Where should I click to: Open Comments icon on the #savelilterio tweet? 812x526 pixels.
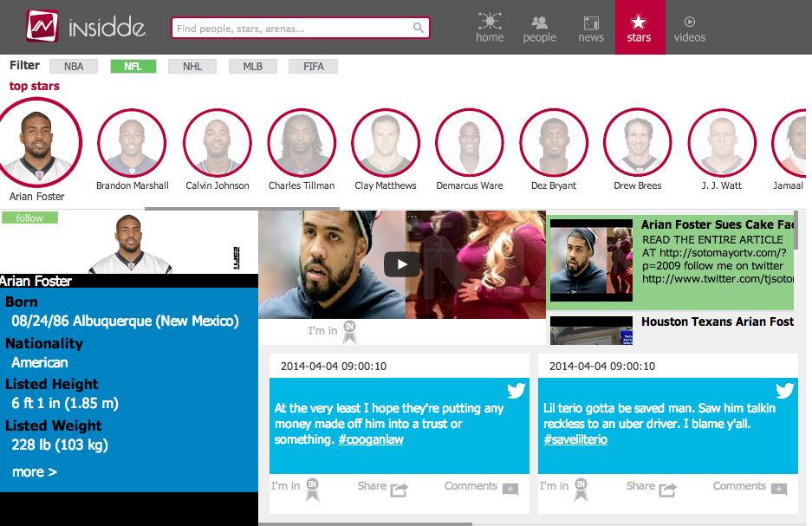[x=778, y=489]
